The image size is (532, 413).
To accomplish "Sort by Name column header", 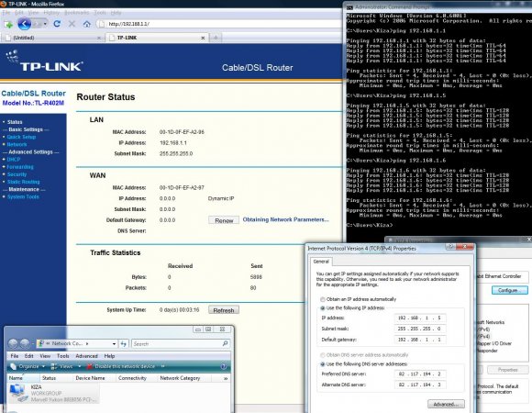I will (x=23, y=378).
